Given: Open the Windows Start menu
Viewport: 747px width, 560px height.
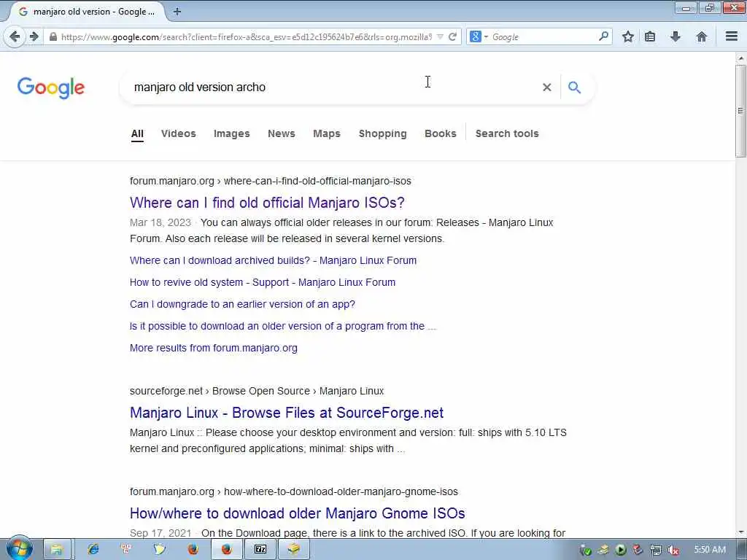Looking at the screenshot, I should 19,548.
